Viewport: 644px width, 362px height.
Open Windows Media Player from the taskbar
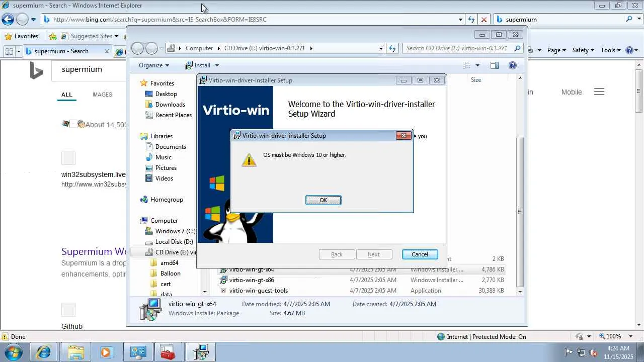click(105, 352)
